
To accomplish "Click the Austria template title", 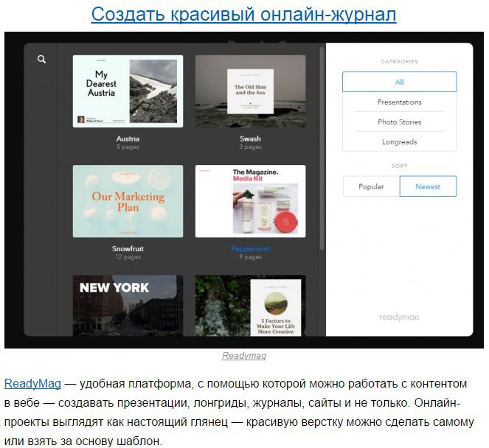I will 128,139.
